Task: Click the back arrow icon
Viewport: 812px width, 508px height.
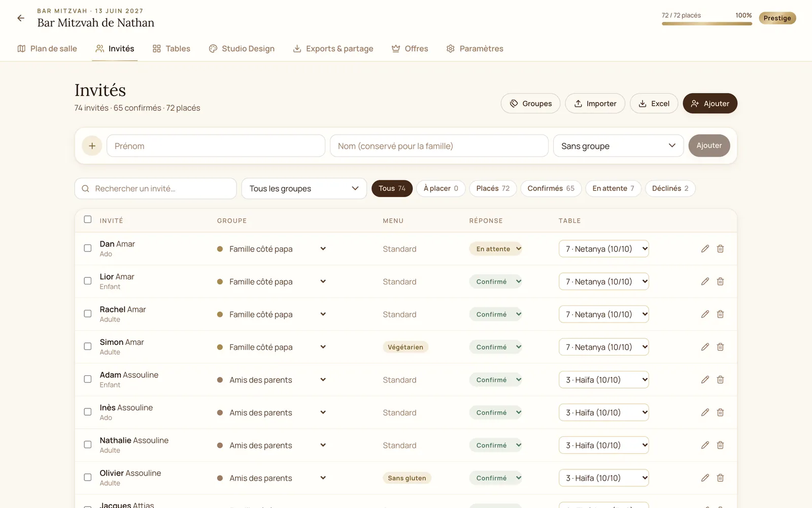Action: coord(21,18)
